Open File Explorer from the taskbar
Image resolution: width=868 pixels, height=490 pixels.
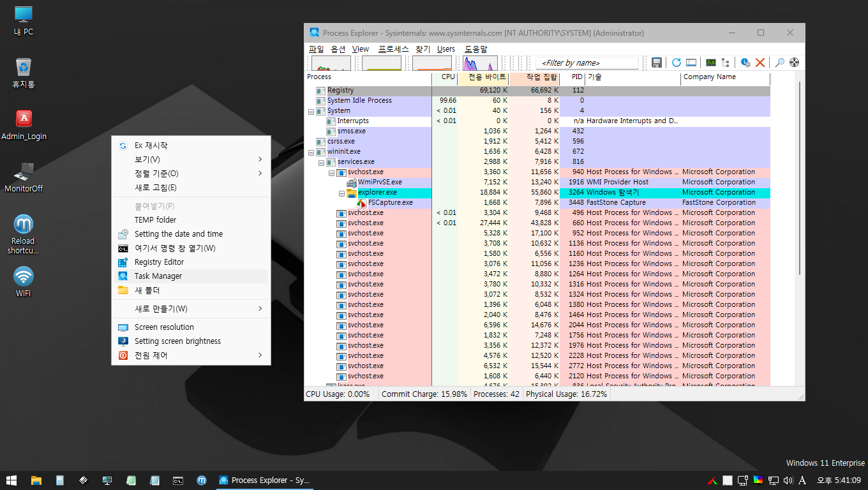tap(36, 480)
